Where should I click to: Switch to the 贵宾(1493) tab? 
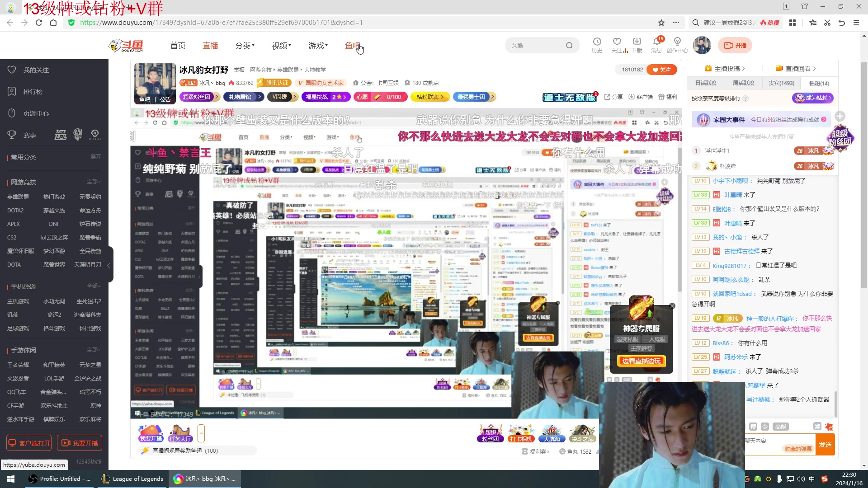pyautogui.click(x=781, y=83)
